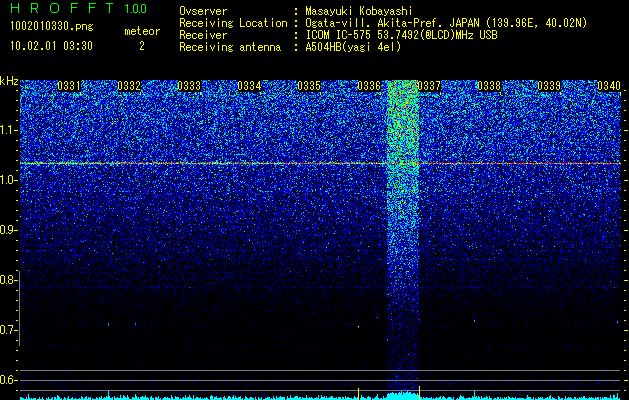Select the file name 1002010330.png
The width and height of the screenshot is (629, 400).
52,26
